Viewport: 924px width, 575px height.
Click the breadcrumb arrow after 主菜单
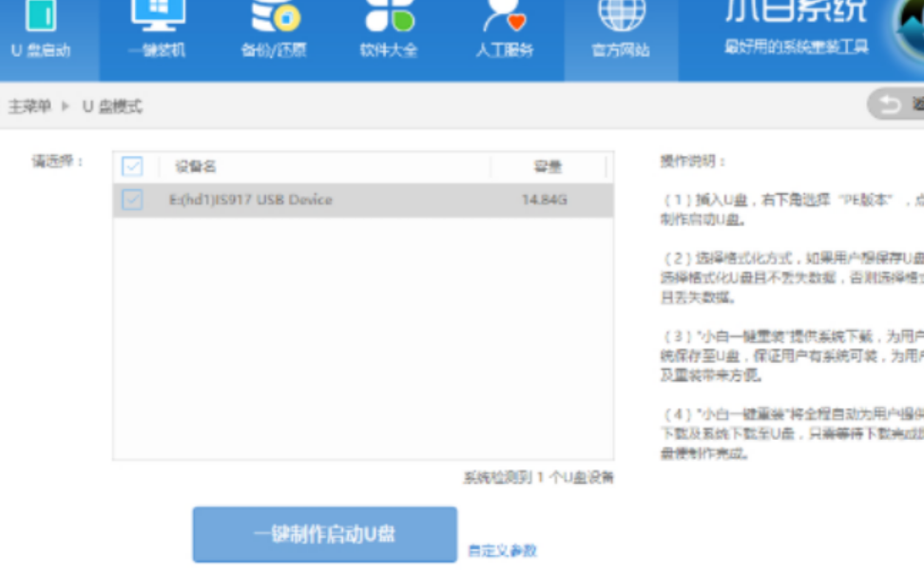click(x=67, y=106)
